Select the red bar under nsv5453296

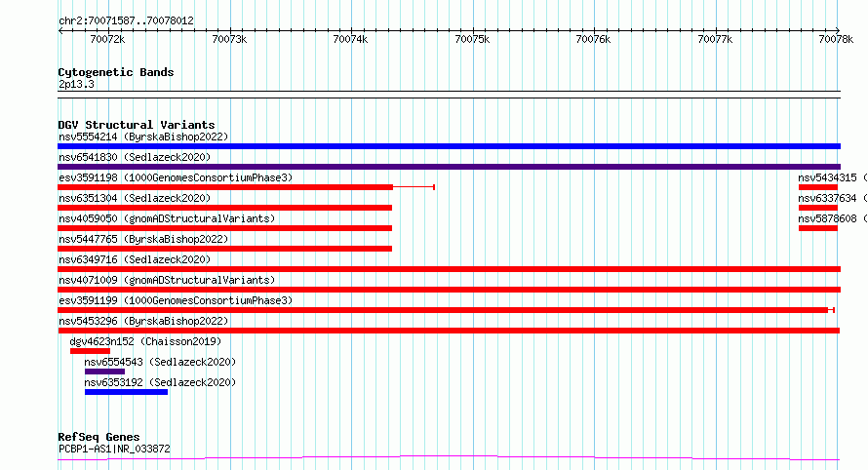tap(449, 331)
